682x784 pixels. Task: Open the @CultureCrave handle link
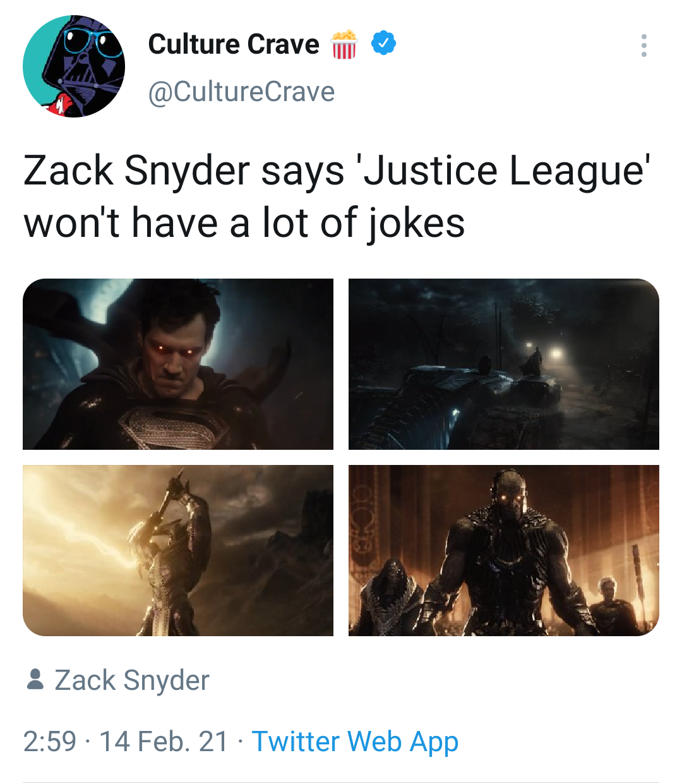[x=241, y=92]
